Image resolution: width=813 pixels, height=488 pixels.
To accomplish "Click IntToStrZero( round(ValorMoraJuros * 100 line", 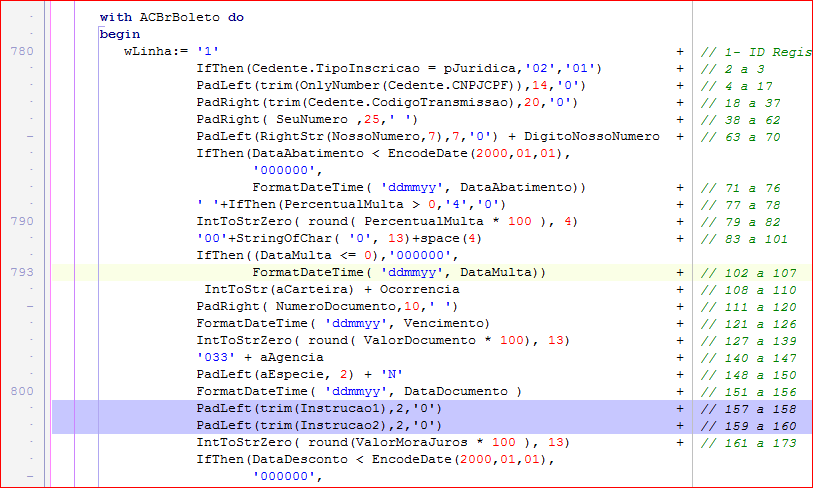I will tap(383, 442).
